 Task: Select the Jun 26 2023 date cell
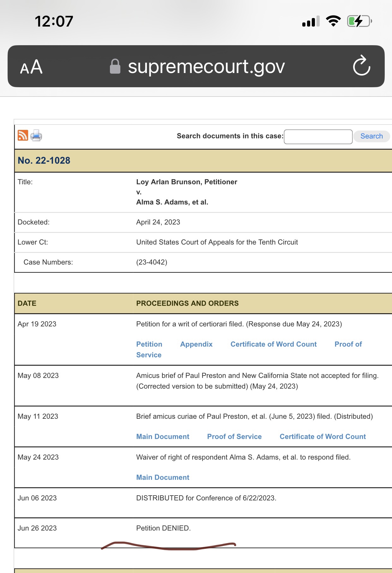(x=37, y=528)
